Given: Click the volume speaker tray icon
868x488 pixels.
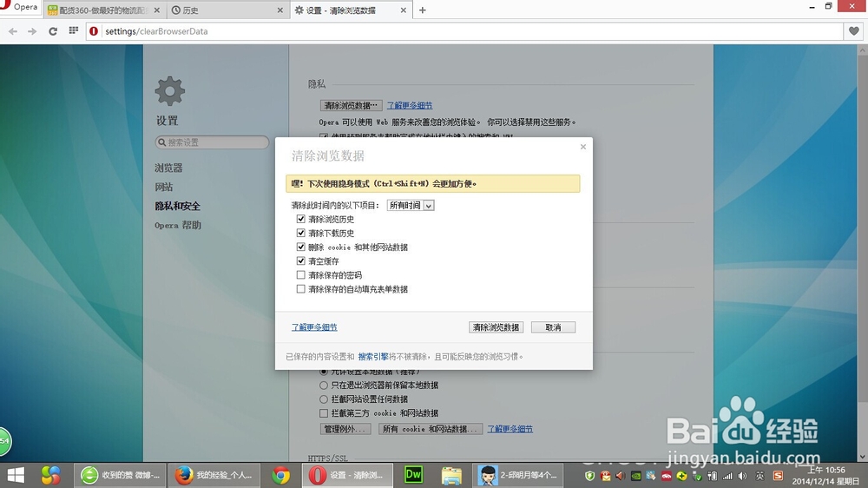Looking at the screenshot, I should coord(742,476).
